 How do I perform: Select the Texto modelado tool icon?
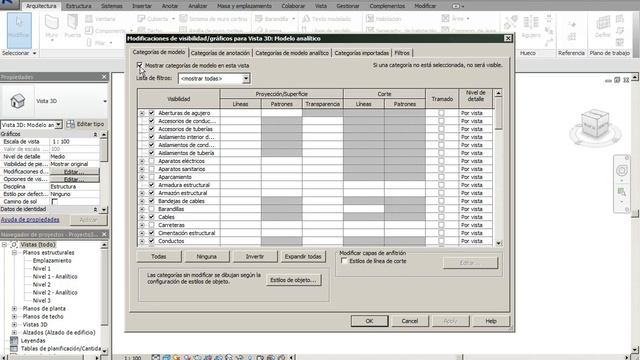coord(306,19)
